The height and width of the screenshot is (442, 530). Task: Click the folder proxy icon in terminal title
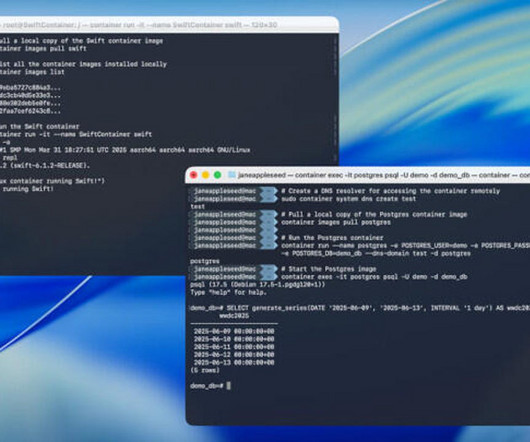[x=232, y=175]
